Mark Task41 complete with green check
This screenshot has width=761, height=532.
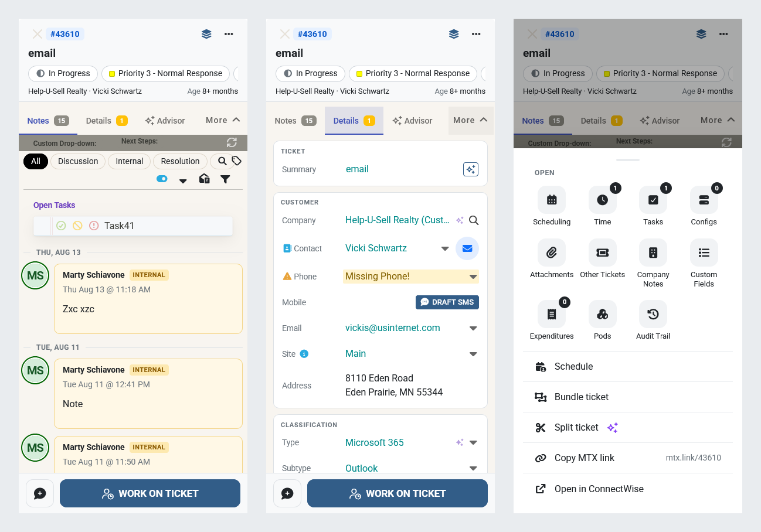61,226
